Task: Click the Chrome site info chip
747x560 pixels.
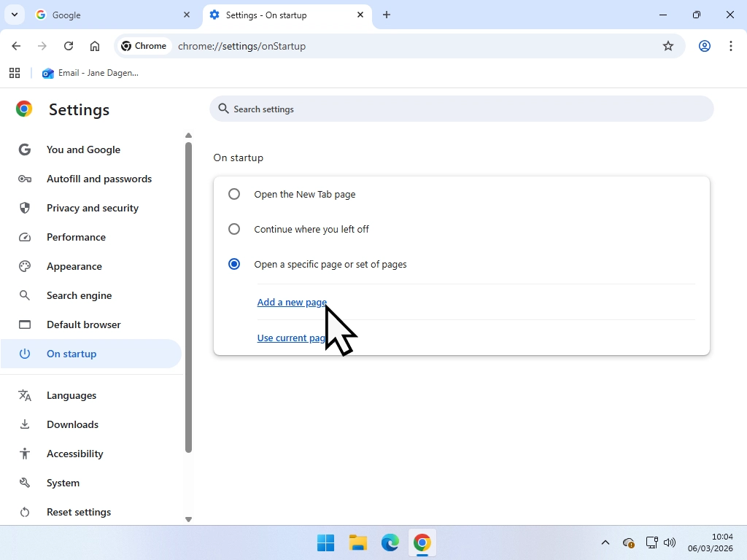Action: coord(144,46)
